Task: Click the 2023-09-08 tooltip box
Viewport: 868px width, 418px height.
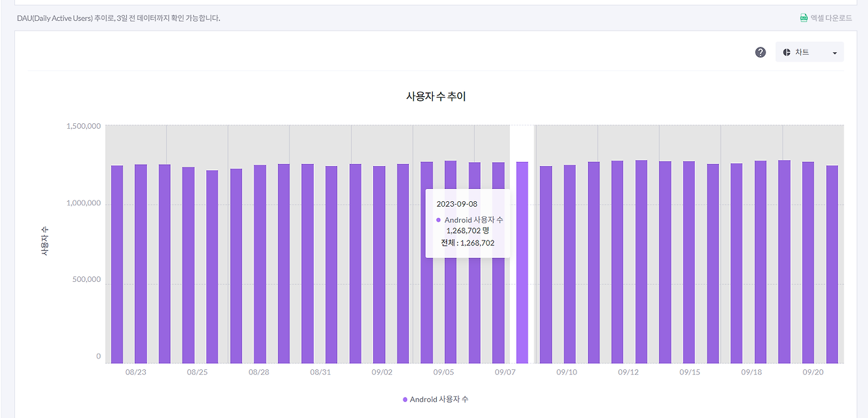Action: (x=467, y=224)
